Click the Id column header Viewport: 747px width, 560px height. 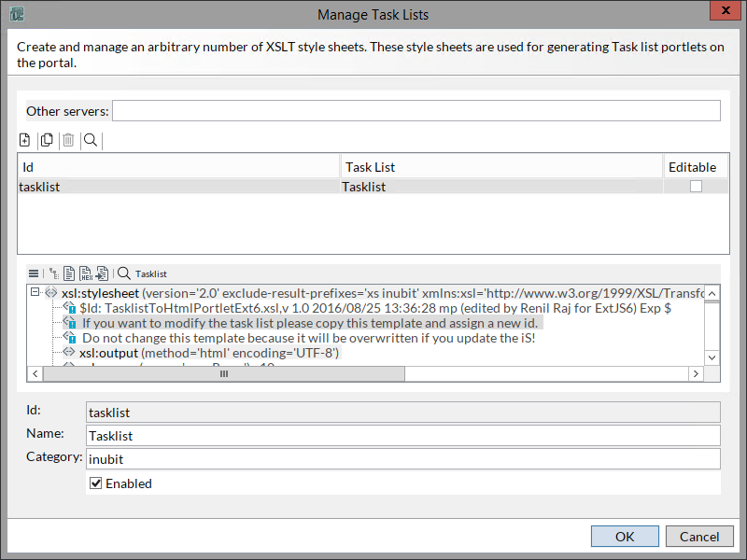[x=177, y=167]
